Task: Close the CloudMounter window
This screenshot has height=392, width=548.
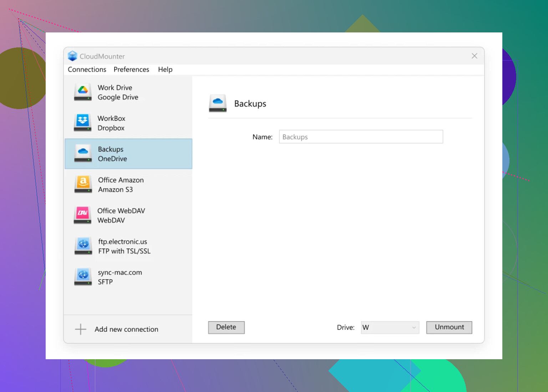Action: pos(475,56)
